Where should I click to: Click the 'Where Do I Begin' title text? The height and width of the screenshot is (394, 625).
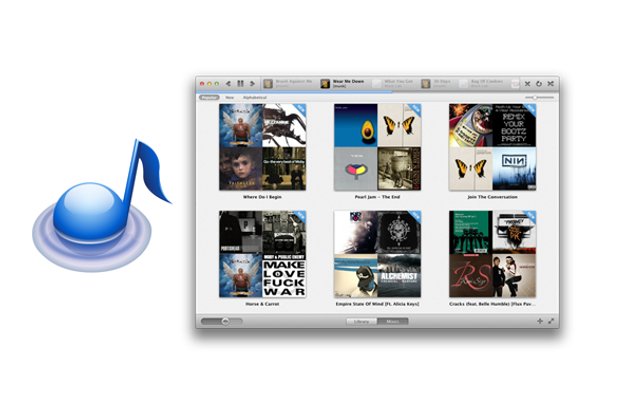pyautogui.click(x=262, y=197)
